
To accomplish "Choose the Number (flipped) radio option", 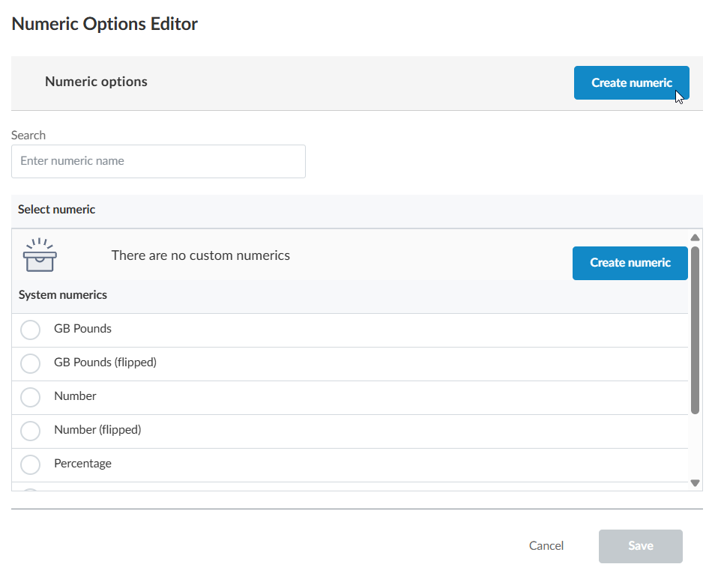I will pyautogui.click(x=30, y=431).
